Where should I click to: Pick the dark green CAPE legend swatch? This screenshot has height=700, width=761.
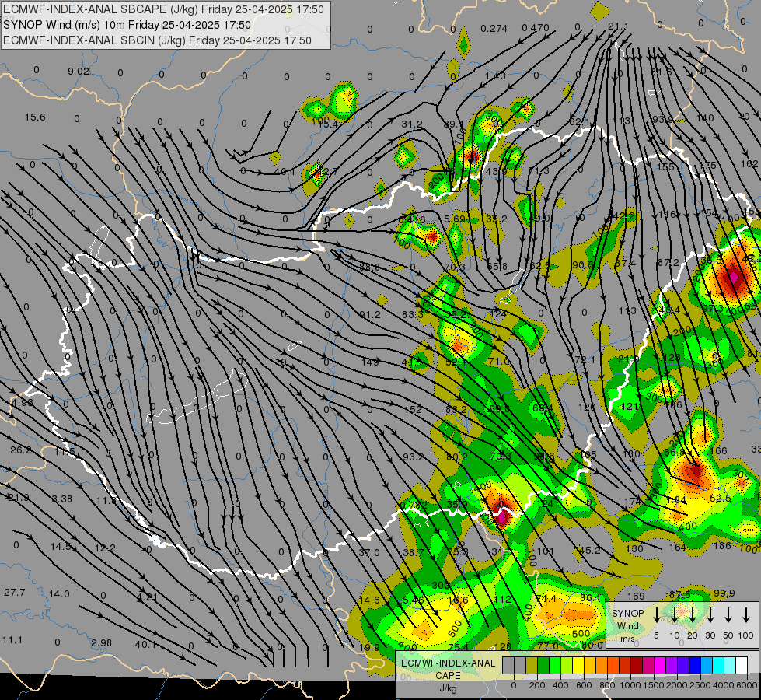(x=543, y=666)
